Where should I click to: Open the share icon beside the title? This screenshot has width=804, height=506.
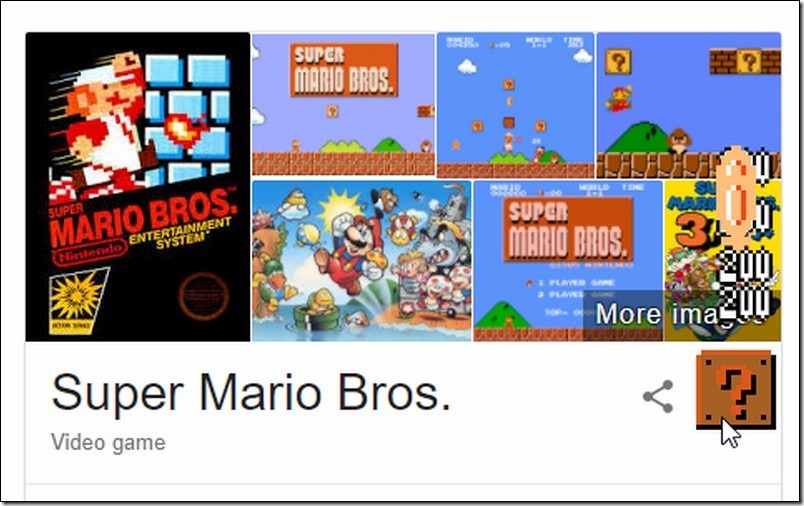tap(658, 396)
